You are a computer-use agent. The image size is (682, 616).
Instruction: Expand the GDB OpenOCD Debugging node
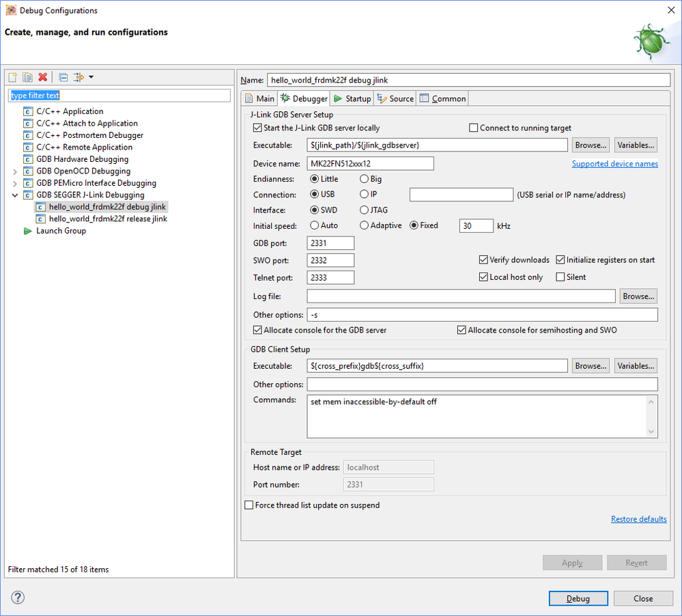[x=15, y=172]
